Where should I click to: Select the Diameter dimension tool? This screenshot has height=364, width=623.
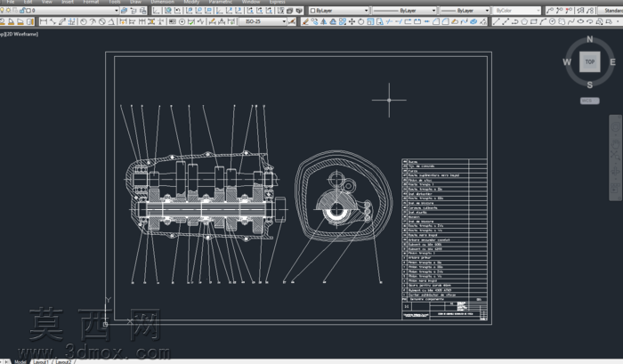tap(101, 21)
